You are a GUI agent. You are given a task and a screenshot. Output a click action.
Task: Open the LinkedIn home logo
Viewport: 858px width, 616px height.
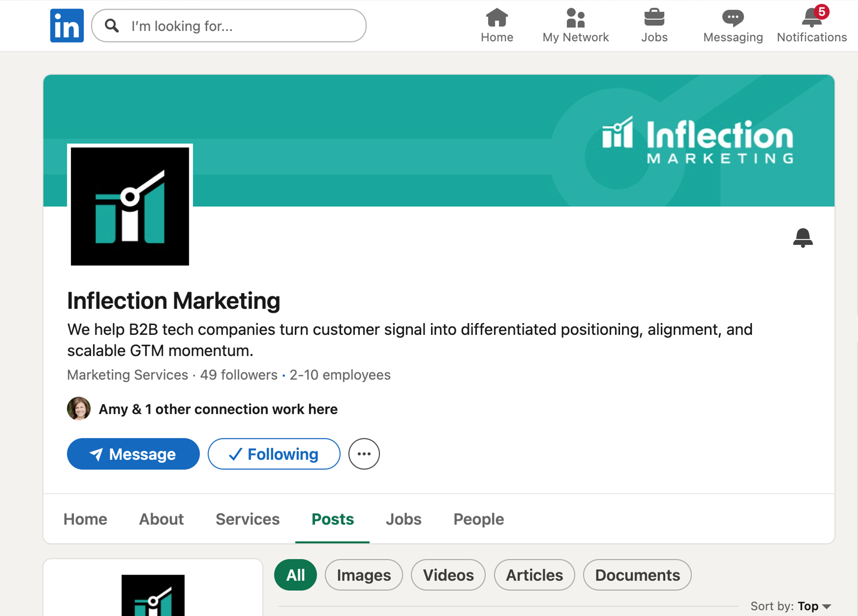[x=67, y=26]
